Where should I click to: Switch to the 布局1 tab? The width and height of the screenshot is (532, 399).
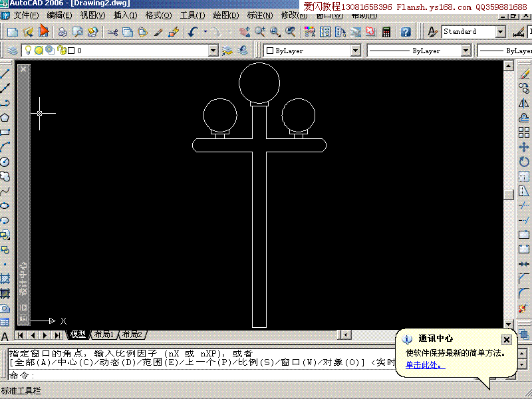[104, 334]
